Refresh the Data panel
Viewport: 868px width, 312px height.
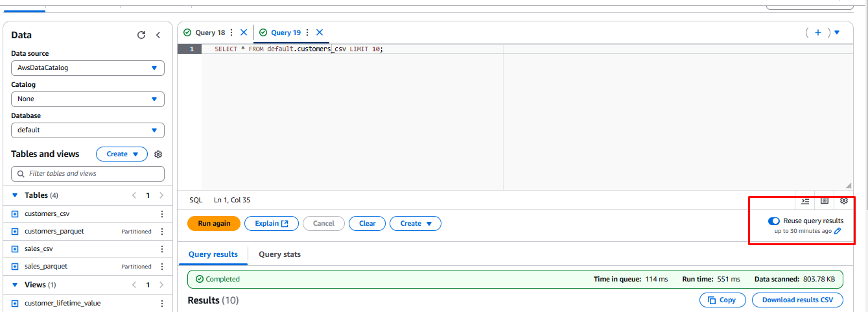141,35
